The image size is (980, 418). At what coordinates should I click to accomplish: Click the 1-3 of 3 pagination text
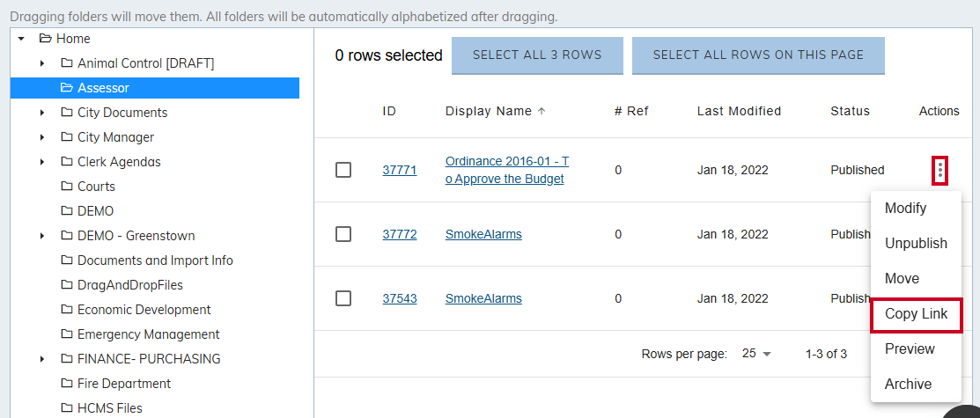pos(826,355)
